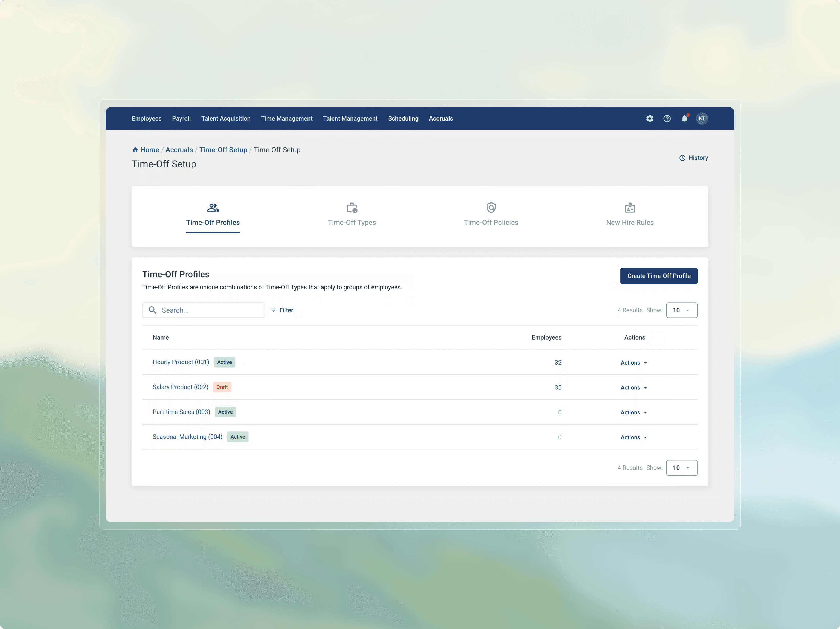This screenshot has width=840, height=629.
Task: Select the Time-Off Profiles tab label
Action: point(213,223)
